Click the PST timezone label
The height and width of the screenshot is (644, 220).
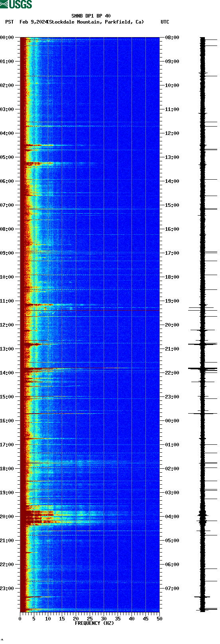click(x=9, y=22)
